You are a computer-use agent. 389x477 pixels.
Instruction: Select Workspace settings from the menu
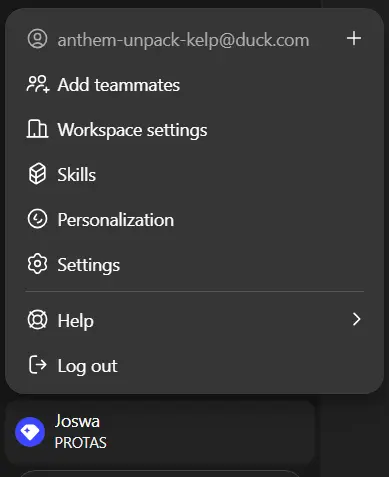tap(194, 129)
